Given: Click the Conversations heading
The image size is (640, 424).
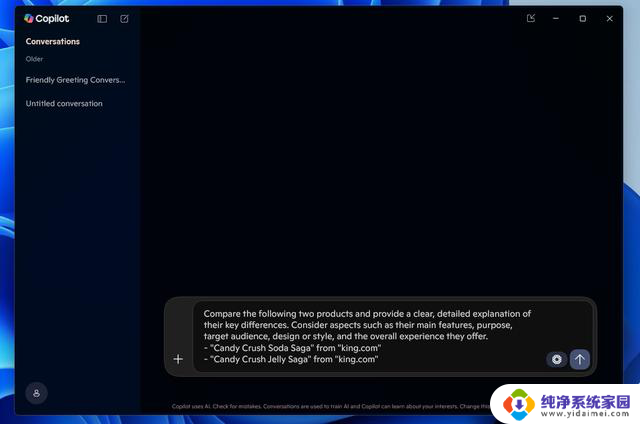Looking at the screenshot, I should (53, 42).
